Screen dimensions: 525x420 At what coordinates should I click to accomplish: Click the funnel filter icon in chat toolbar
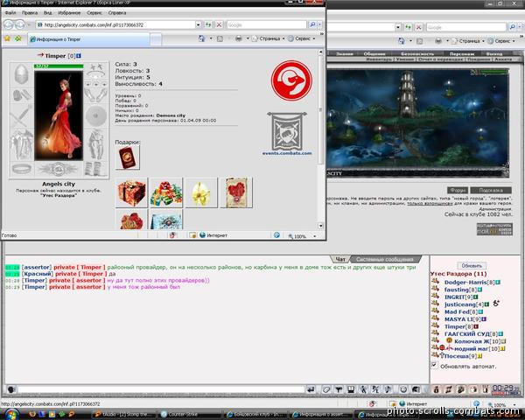coord(339,389)
